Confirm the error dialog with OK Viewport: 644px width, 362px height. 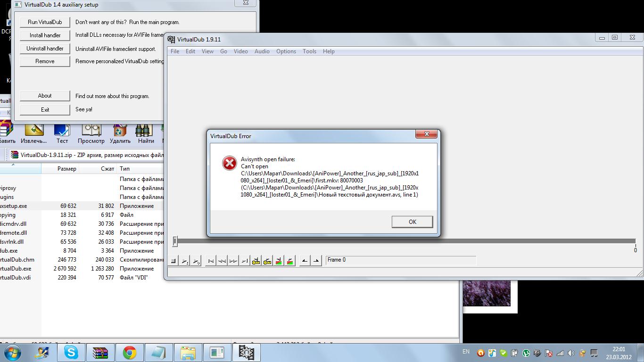pos(413,222)
